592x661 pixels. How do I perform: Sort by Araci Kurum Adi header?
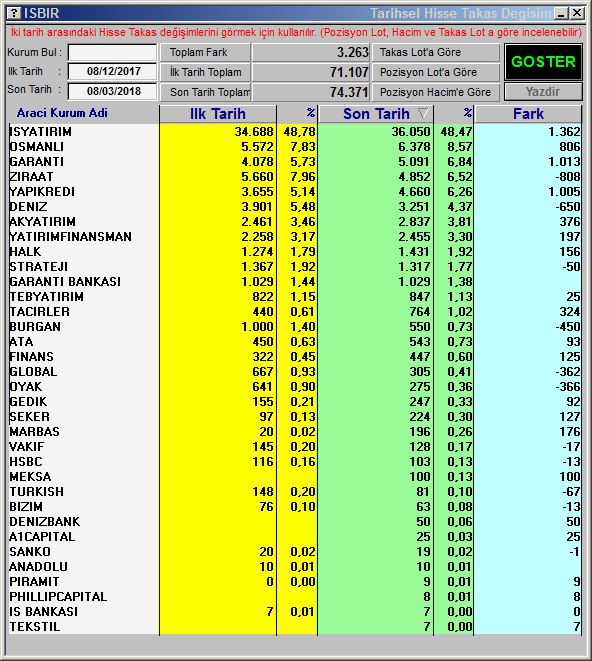point(62,113)
